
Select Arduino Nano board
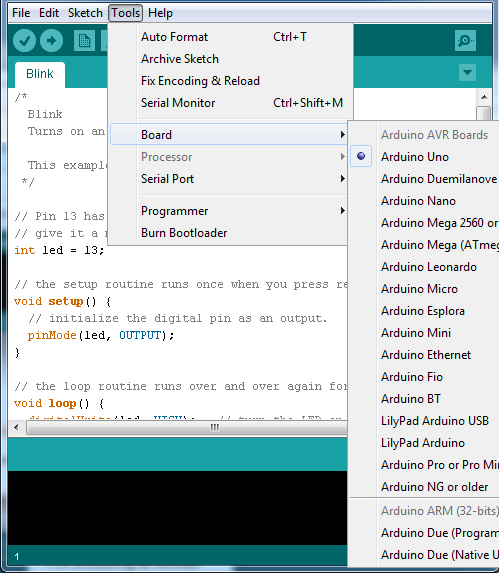424,201
